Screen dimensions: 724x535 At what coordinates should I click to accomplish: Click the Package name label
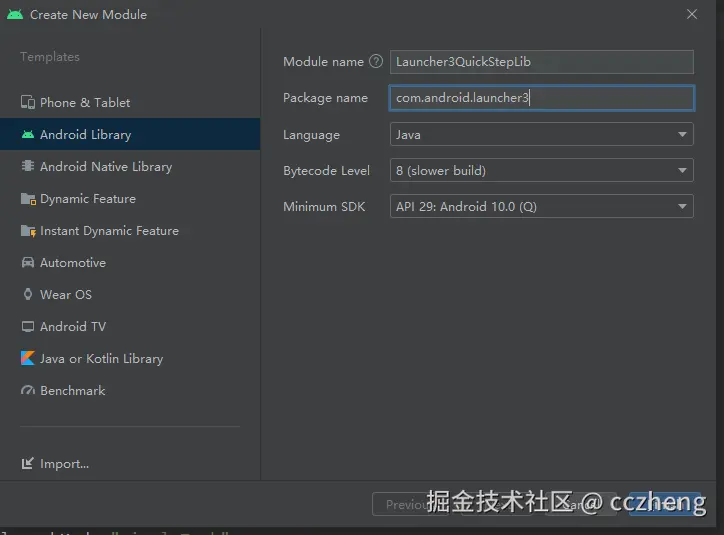(x=326, y=98)
